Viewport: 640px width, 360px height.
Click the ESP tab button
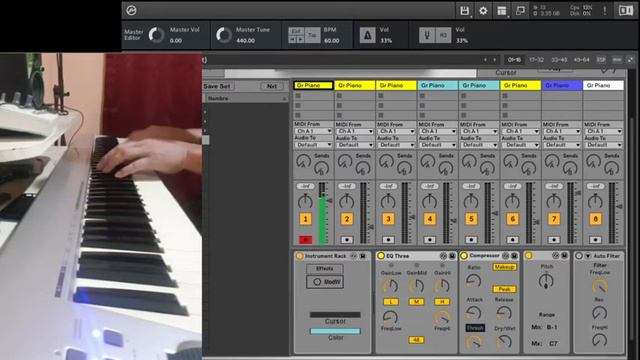(601, 60)
